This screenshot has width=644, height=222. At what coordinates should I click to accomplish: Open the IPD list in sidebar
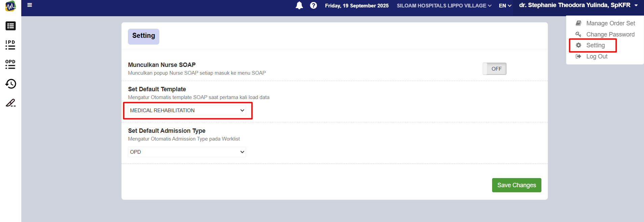10,45
